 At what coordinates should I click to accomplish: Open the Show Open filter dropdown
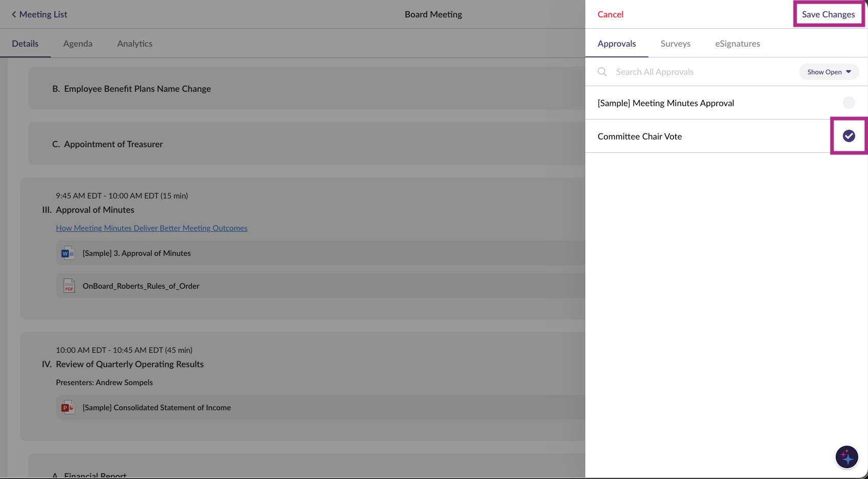[x=828, y=72]
